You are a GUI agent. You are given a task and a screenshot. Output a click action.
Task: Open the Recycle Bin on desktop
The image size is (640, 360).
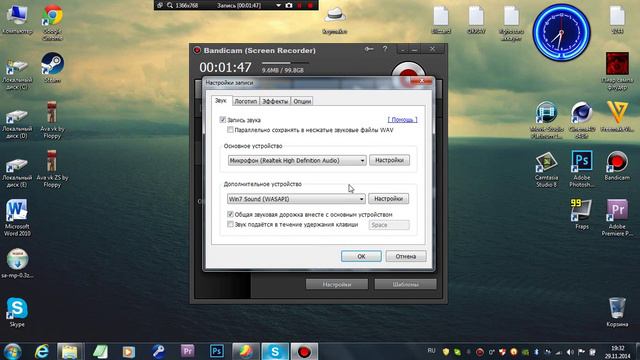pyautogui.click(x=617, y=312)
